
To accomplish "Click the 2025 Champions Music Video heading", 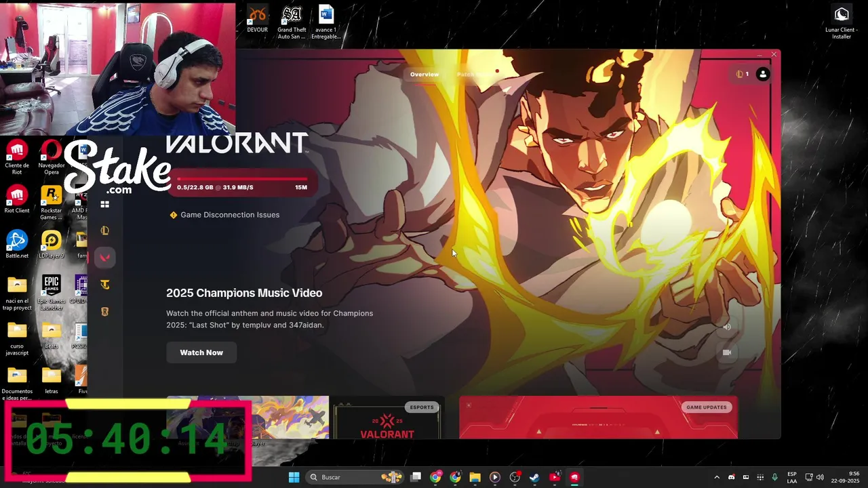I will tap(244, 293).
